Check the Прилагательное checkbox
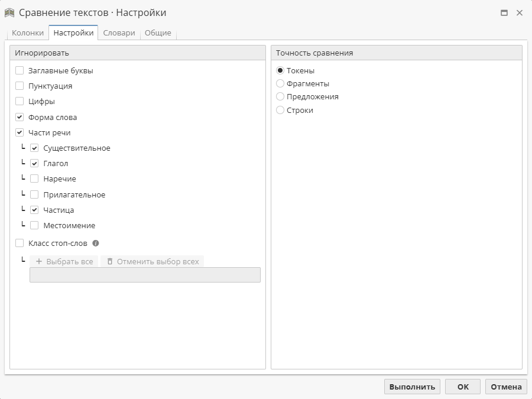This screenshot has height=399, width=532. click(34, 194)
